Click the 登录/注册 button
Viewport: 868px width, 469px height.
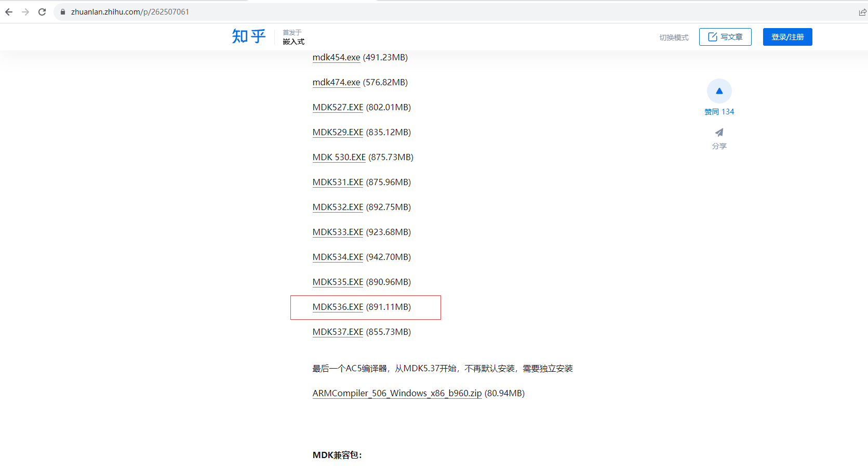point(787,37)
